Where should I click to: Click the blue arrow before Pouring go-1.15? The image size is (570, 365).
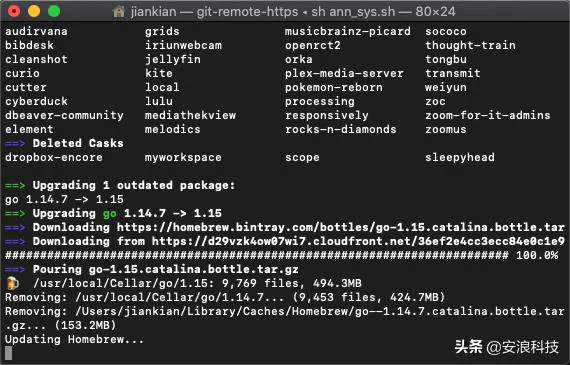[x=15, y=270]
